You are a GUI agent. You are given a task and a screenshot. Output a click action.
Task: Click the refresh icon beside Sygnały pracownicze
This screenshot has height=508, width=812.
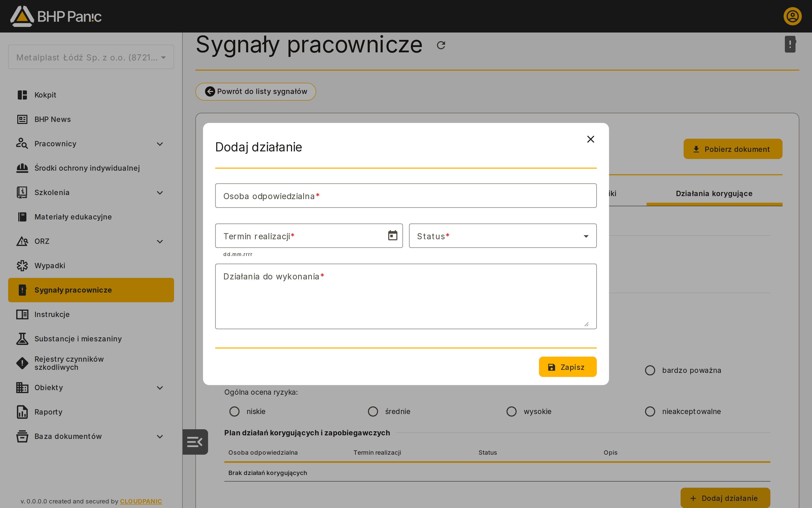[x=441, y=45]
